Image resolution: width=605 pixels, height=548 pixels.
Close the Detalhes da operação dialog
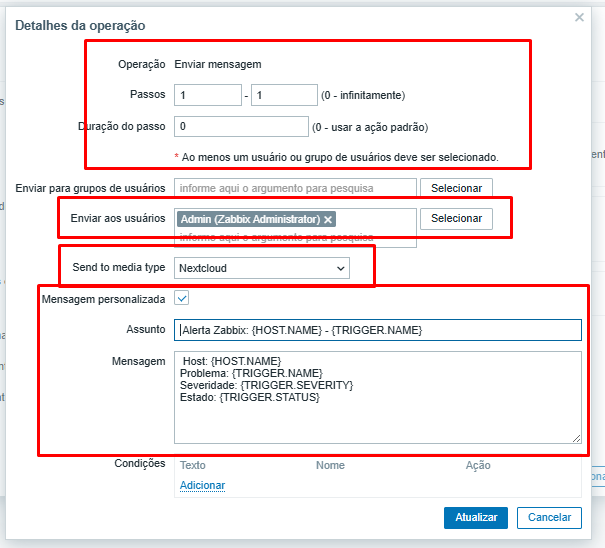[579, 17]
